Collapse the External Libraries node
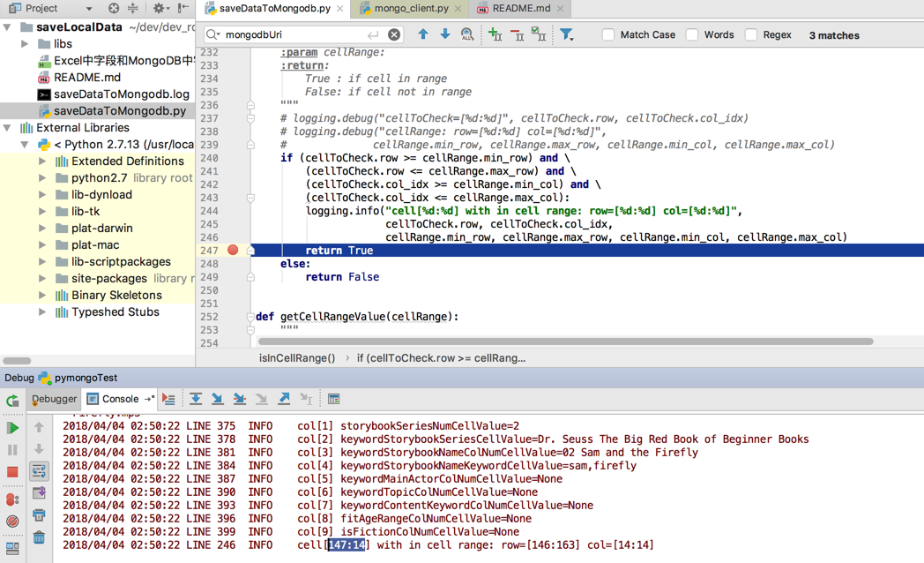Image resolution: width=924 pixels, height=563 pixels. (7, 127)
